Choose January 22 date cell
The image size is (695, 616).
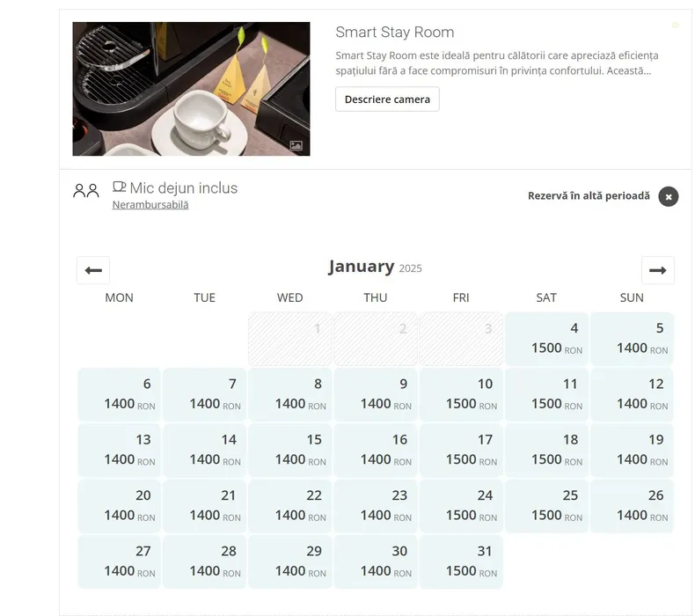pyautogui.click(x=290, y=506)
